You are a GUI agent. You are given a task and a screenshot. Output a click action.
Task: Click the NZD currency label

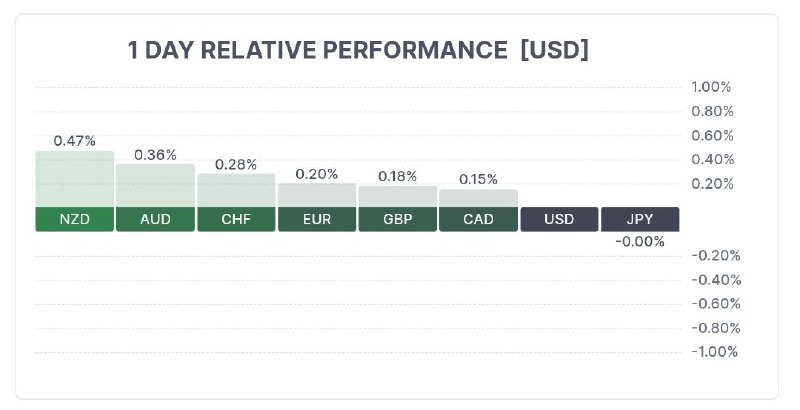click(x=74, y=219)
